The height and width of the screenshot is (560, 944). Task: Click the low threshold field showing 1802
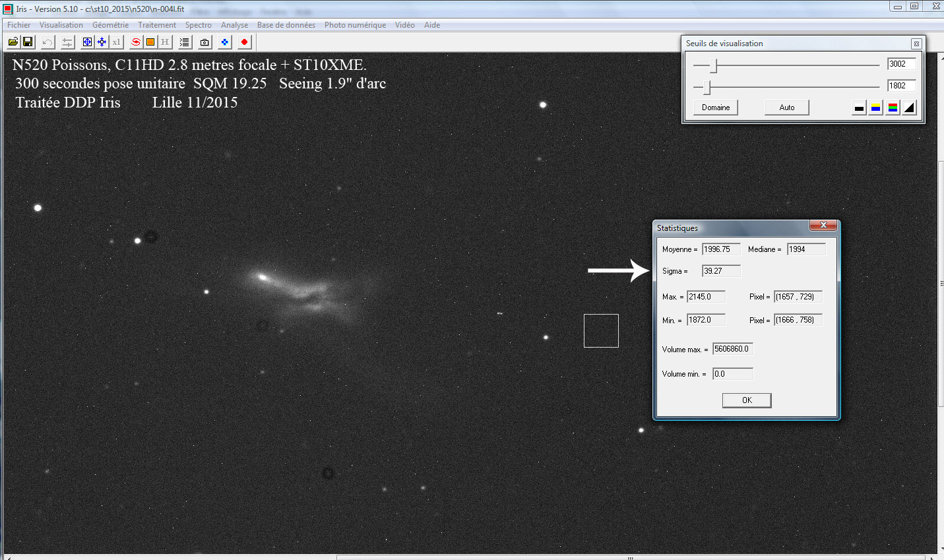coord(902,86)
